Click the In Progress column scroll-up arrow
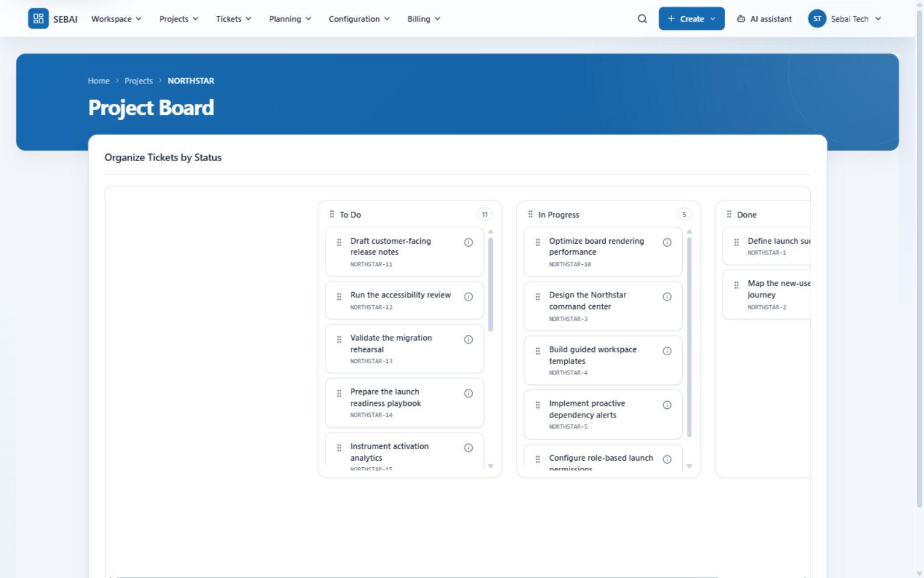 [690, 232]
